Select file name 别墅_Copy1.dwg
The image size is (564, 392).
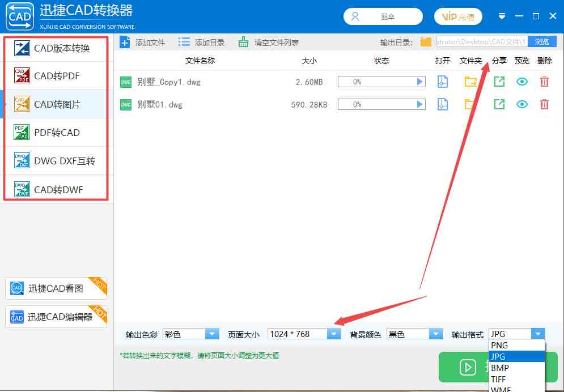169,82
